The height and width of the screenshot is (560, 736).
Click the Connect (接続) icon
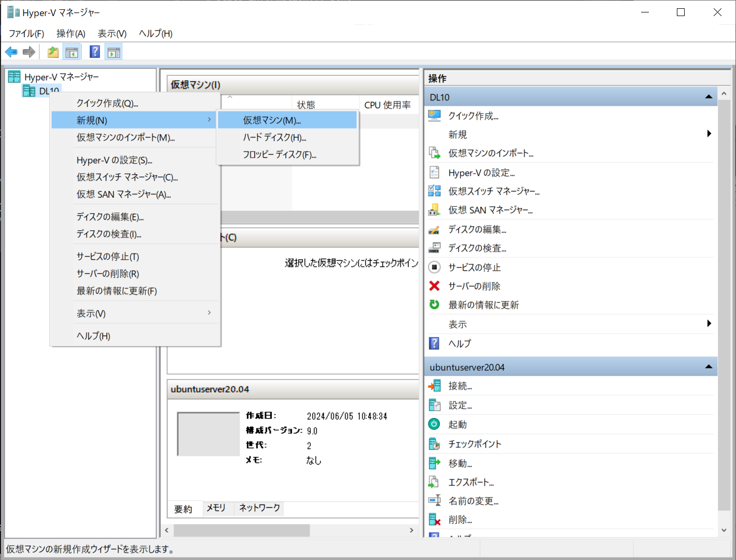(435, 386)
